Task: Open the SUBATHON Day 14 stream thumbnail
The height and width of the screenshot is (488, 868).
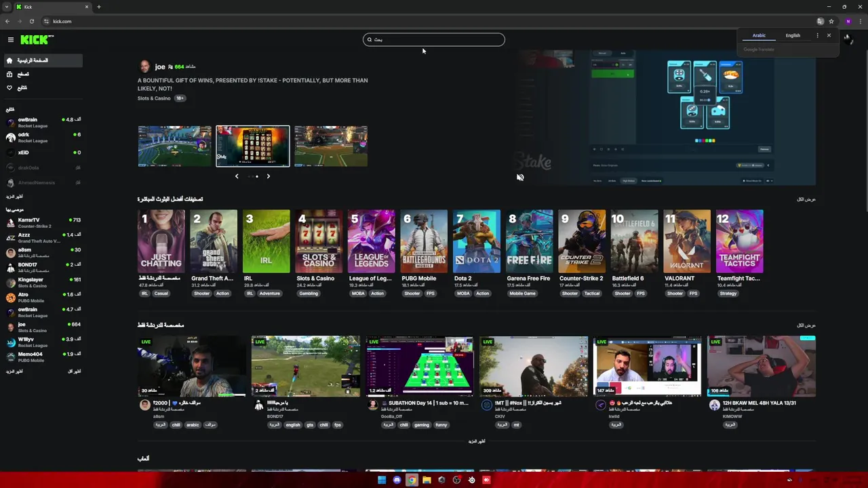Action: [420, 367]
